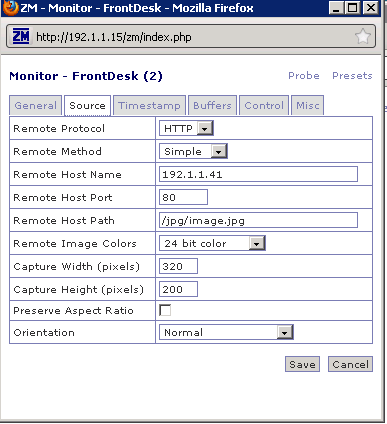Viewport: 387px width, 424px height.
Task: Click the Capture Height input field
Action: (178, 289)
